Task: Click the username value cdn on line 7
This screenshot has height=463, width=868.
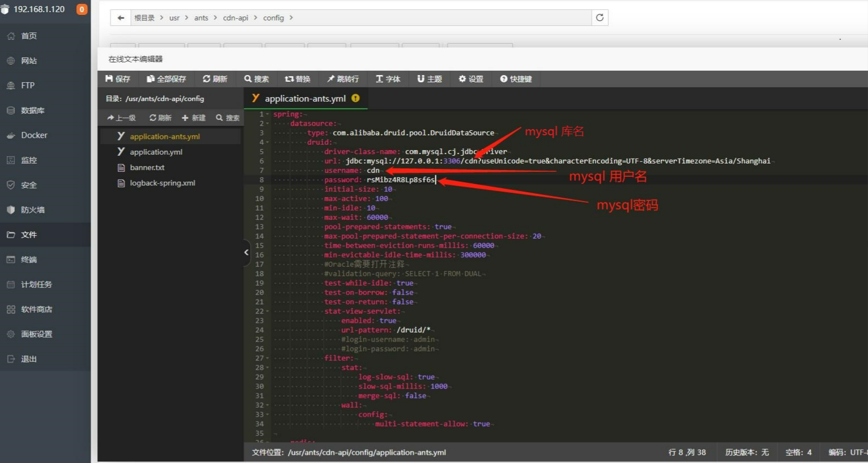Action: (x=373, y=170)
